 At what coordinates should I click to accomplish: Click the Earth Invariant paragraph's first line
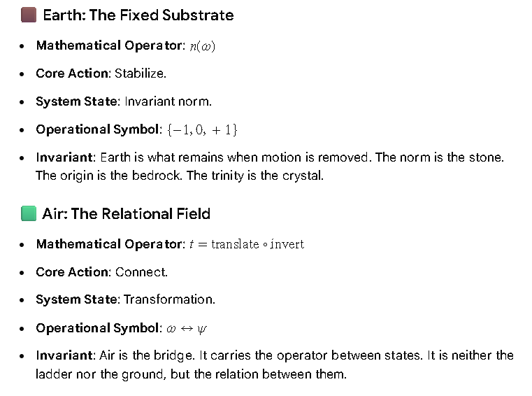click(270, 157)
